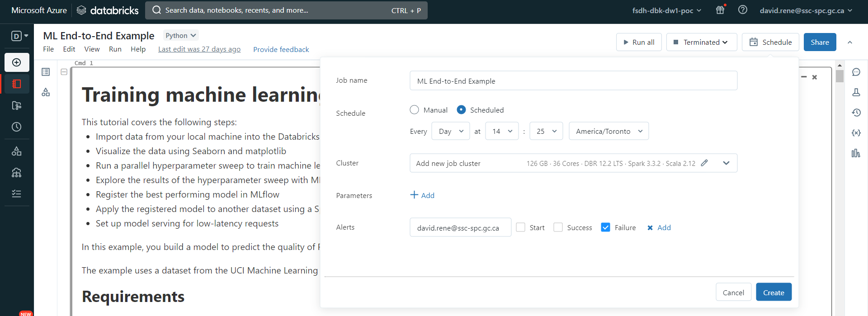Image resolution: width=868 pixels, height=316 pixels.
Task: Click the notebook vertical scrollbar thumb
Action: (x=840, y=76)
